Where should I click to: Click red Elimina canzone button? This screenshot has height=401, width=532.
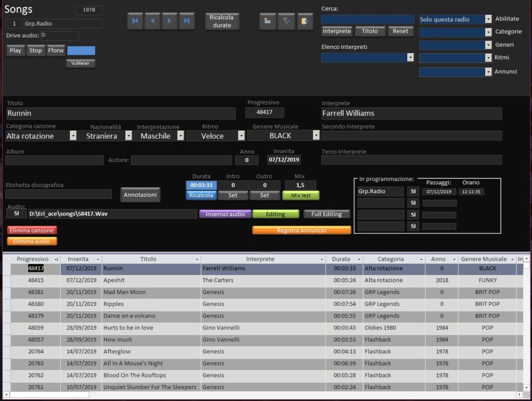coord(32,230)
